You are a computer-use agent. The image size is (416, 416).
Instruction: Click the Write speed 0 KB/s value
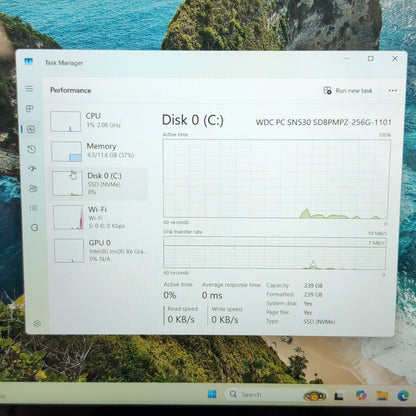pyautogui.click(x=225, y=320)
